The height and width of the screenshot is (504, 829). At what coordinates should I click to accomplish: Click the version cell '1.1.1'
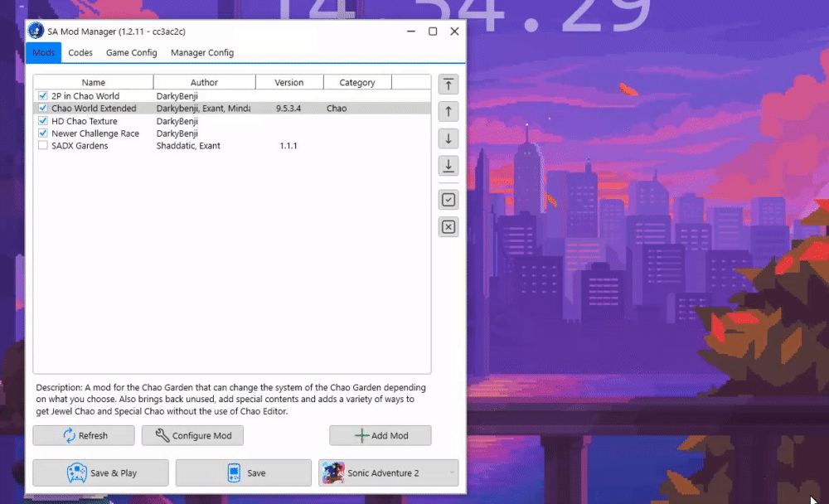point(288,145)
